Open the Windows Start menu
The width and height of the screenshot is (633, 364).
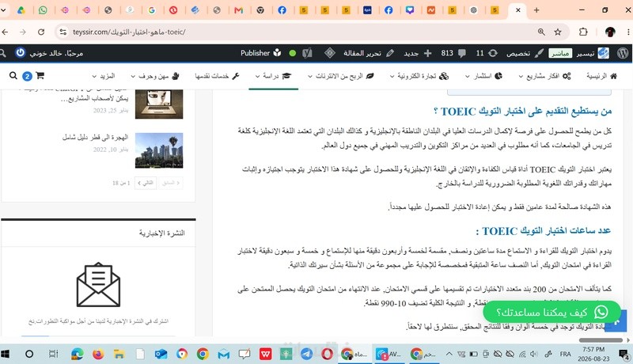pos(6,354)
